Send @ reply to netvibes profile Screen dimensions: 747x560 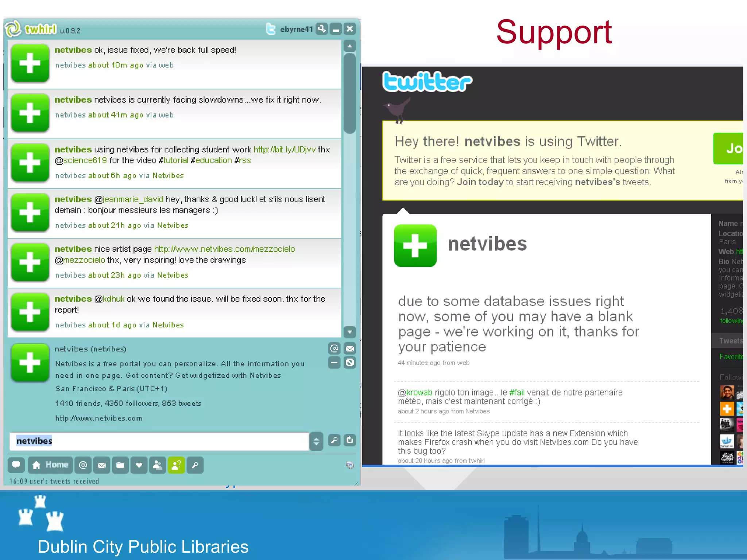click(x=334, y=349)
